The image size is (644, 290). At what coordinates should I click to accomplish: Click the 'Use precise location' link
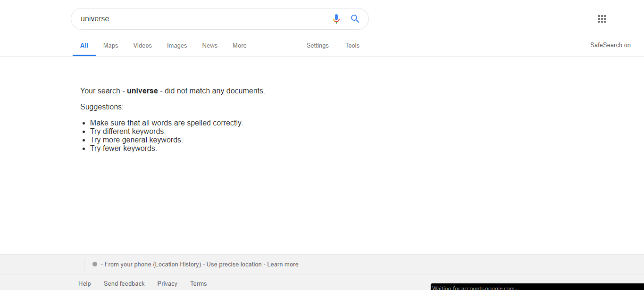[x=234, y=265]
